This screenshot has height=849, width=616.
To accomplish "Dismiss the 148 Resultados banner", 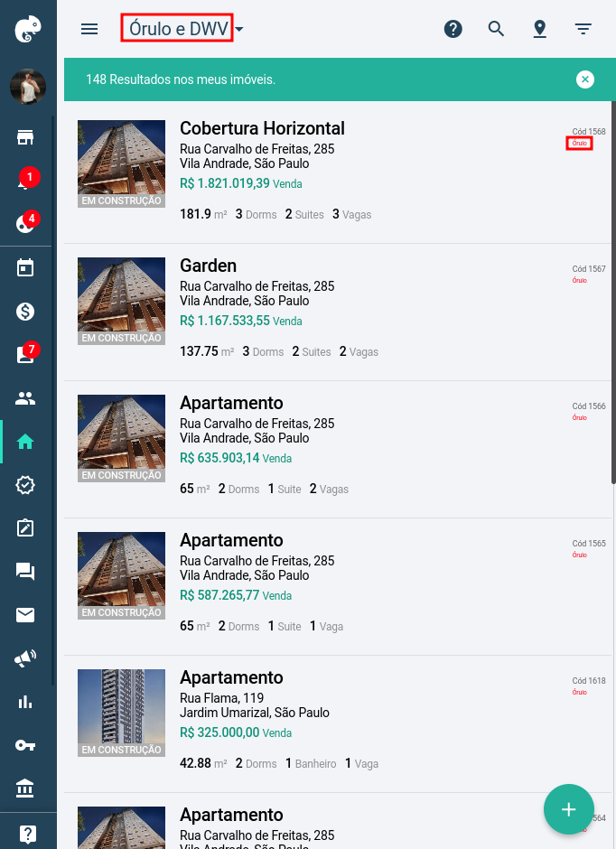I will coord(585,79).
